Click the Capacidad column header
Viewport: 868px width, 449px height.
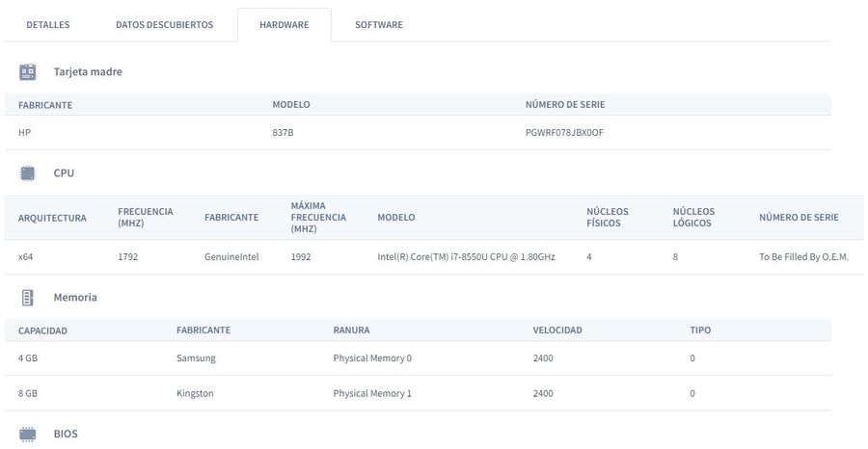[42, 330]
